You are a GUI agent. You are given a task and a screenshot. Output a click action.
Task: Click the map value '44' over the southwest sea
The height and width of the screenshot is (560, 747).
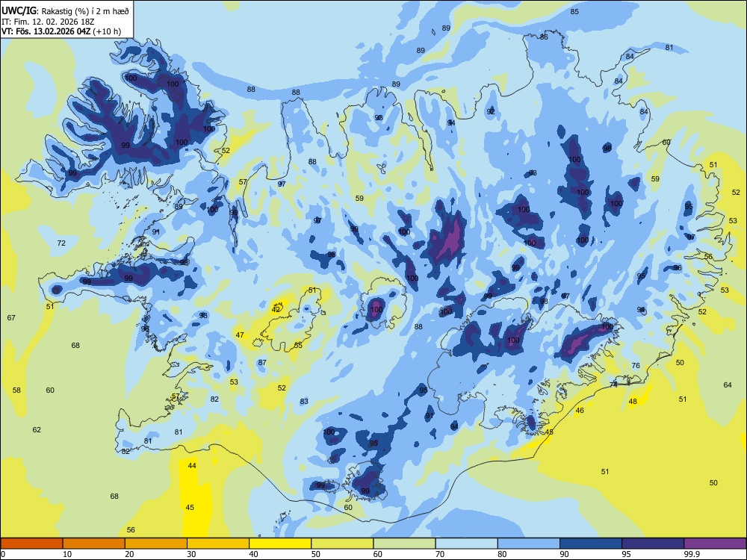(x=192, y=465)
